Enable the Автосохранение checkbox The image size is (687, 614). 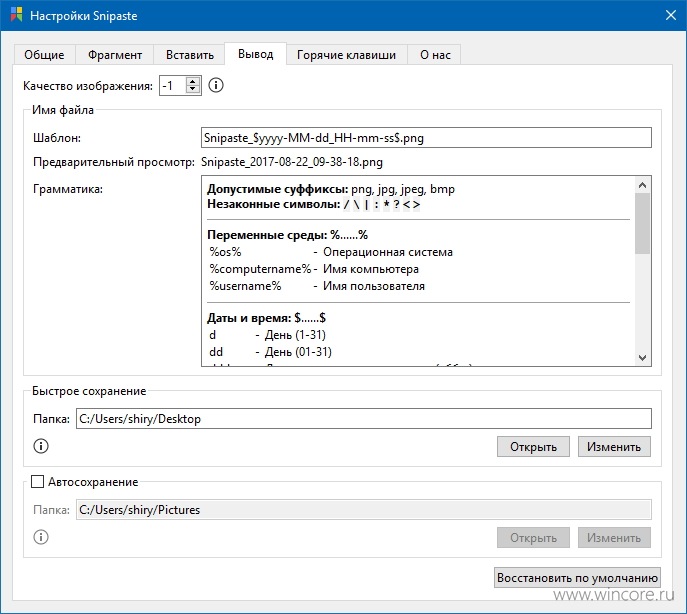[38, 482]
